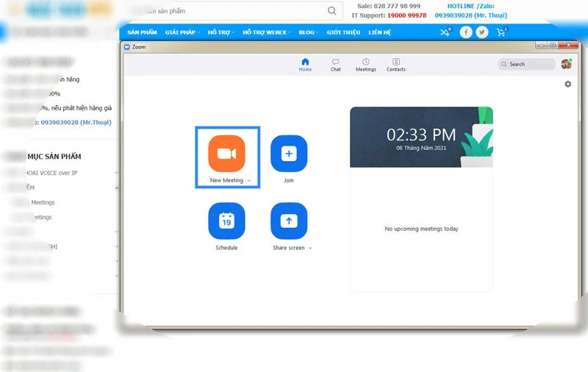The width and height of the screenshot is (588, 372).
Task: Click the "No upcoming meetings today" text
Action: click(x=421, y=229)
